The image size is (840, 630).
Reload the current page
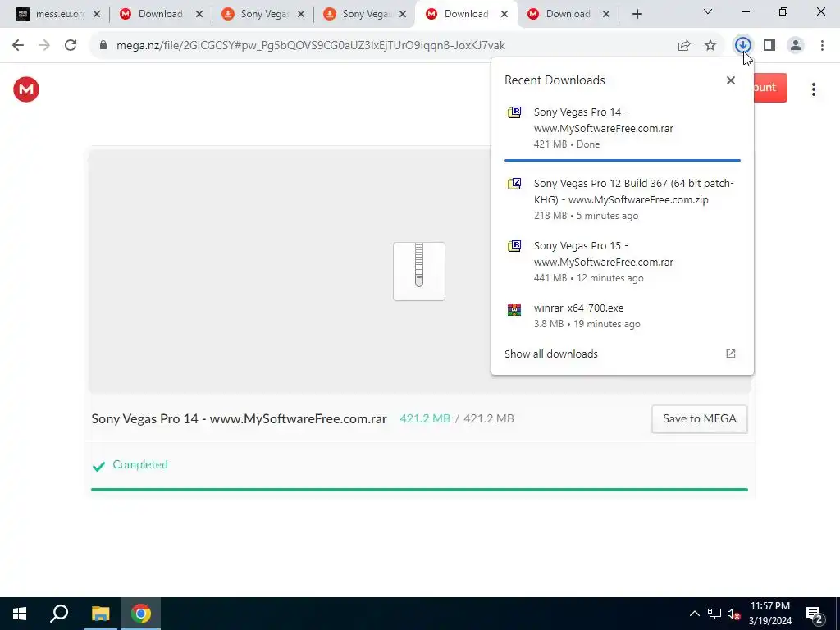click(71, 46)
